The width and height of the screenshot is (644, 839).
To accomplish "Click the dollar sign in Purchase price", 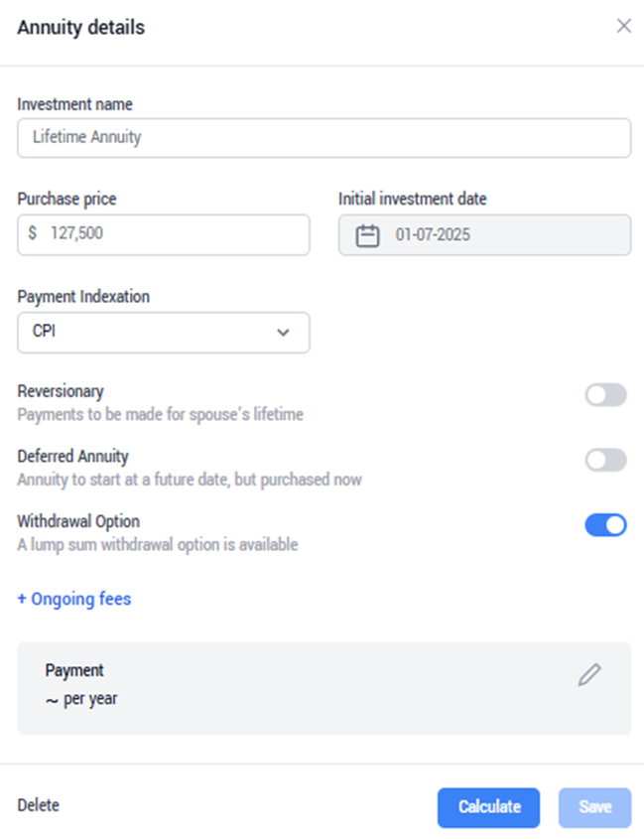I will coord(33,232).
